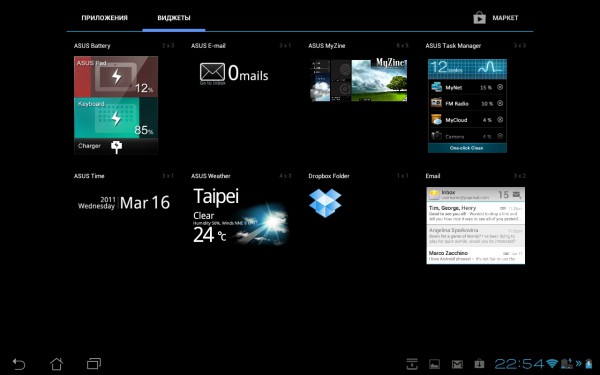Click the 0 mails counter text
Image resolution: width=600 pixels, height=375 pixels.
click(x=248, y=73)
